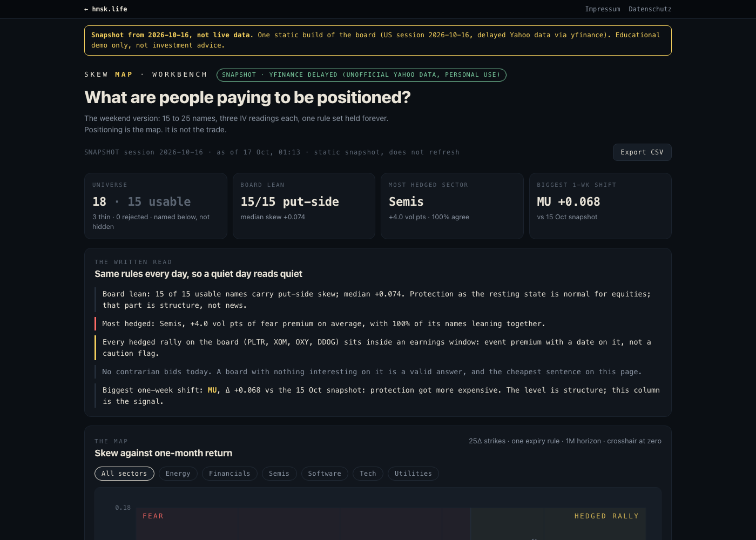
Task: Click the Universe summary card
Action: point(156,206)
